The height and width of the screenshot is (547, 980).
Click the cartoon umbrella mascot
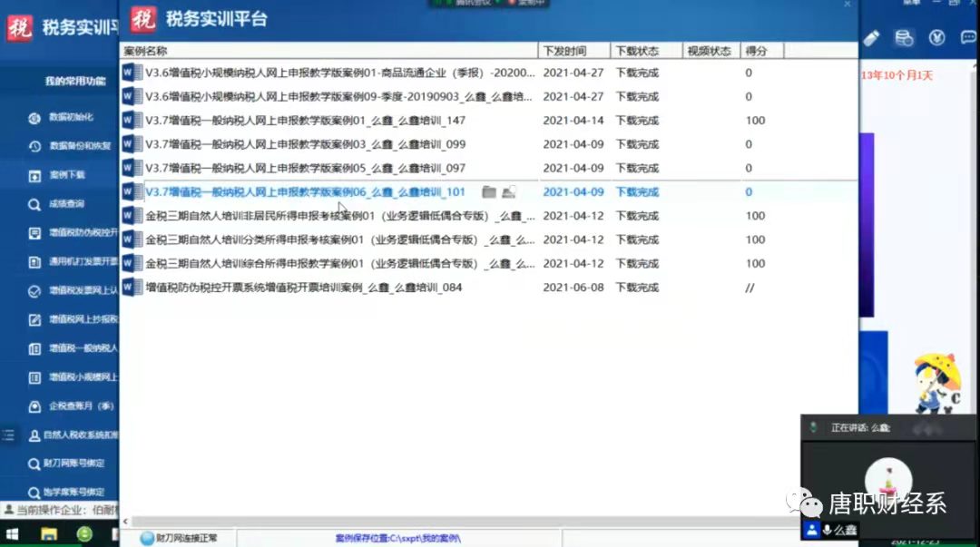(936, 383)
